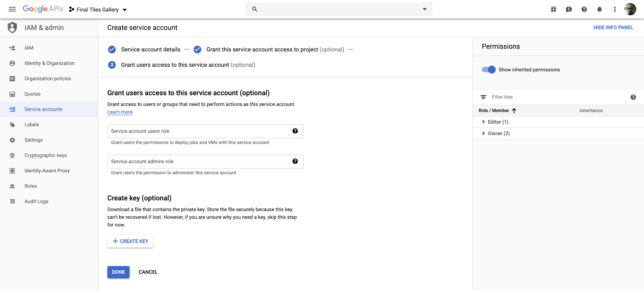Screen dimensions: 644x291
Task: Expand the Editor (1) role row
Action: [x=484, y=122]
